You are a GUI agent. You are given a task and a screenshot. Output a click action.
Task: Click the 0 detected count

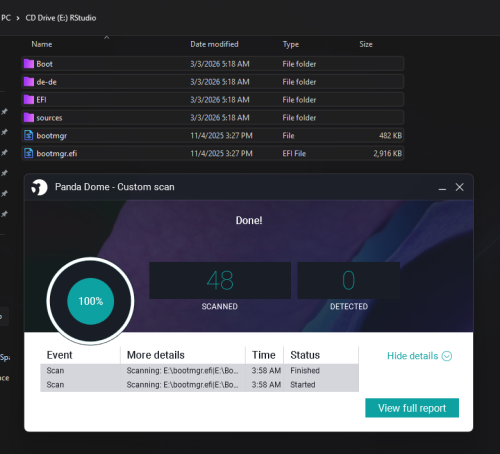tap(349, 280)
